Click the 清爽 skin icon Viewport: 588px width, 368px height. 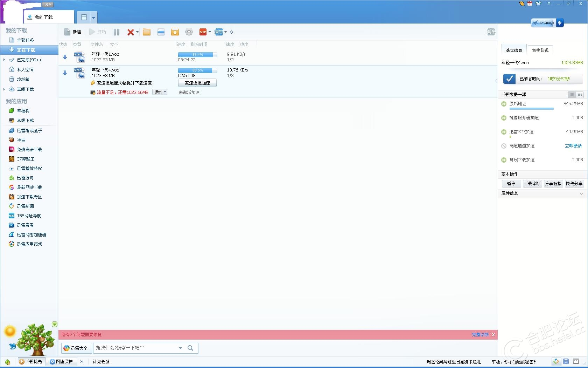click(x=219, y=32)
